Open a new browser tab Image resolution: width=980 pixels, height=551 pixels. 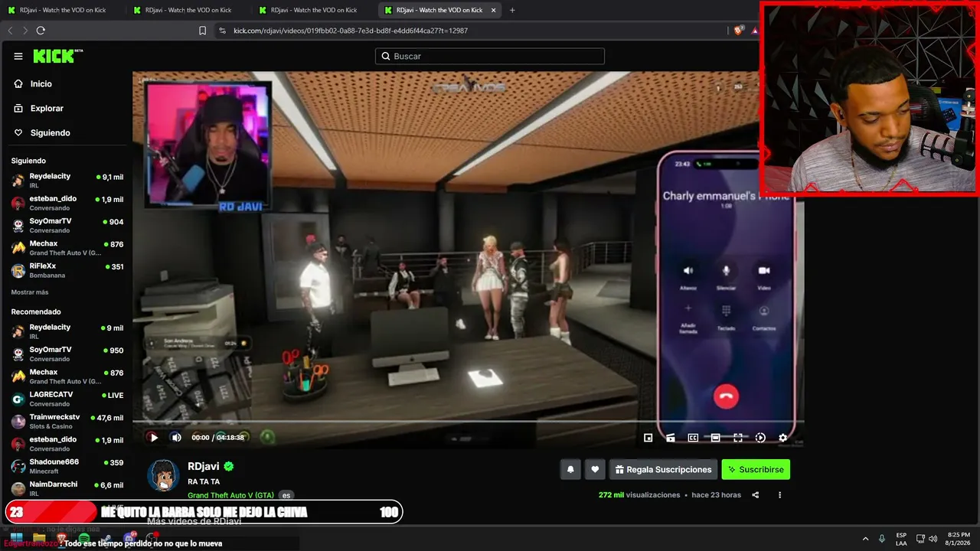[x=512, y=10]
